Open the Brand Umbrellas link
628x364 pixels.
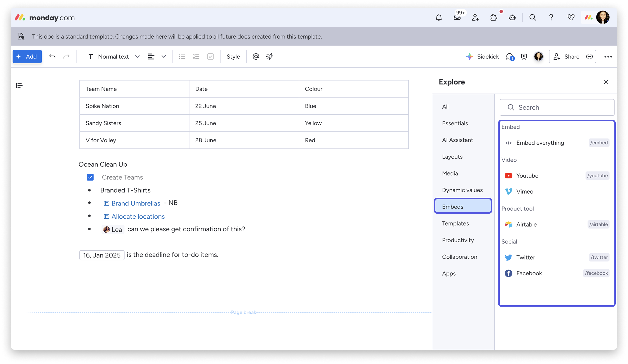(136, 203)
